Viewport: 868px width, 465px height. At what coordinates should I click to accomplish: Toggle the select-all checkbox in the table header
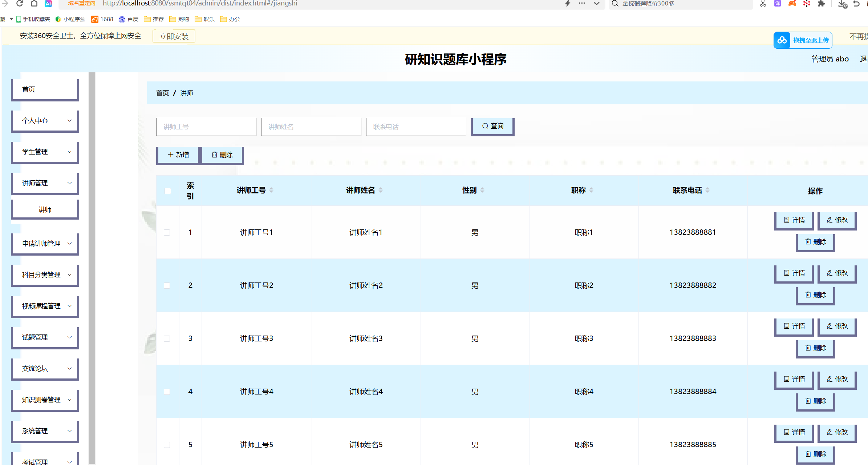167,191
